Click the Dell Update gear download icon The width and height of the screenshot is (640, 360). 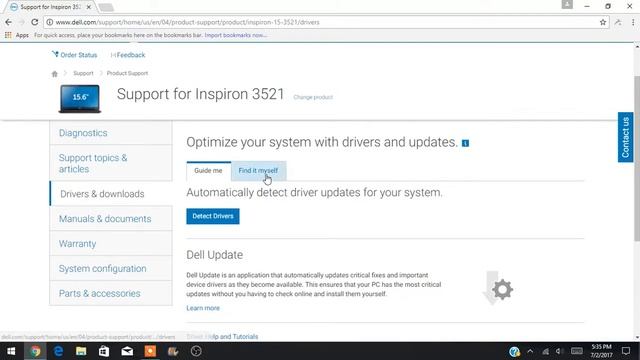click(x=498, y=288)
